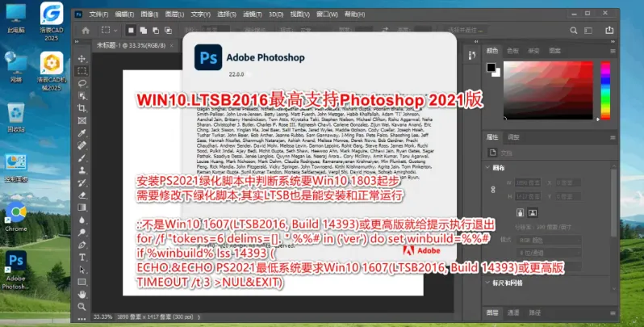Viewport: 644px width, 327px height.
Task: Select the Move tool
Action: click(82, 59)
